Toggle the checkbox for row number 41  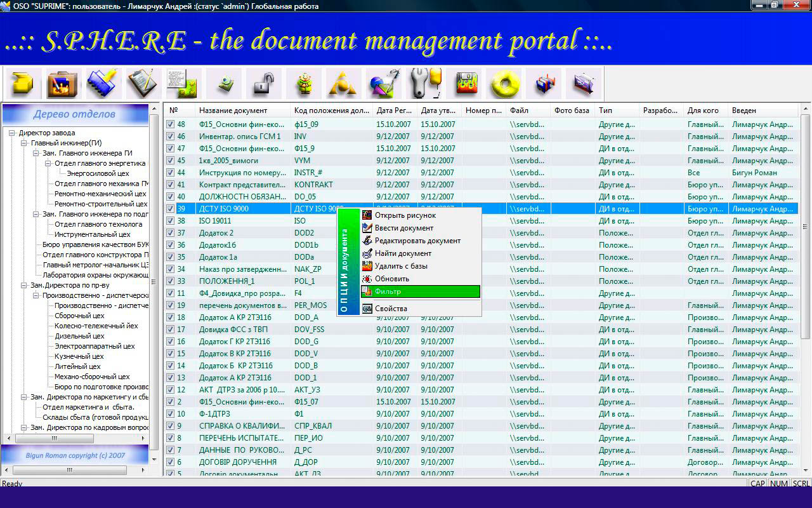pyautogui.click(x=170, y=185)
